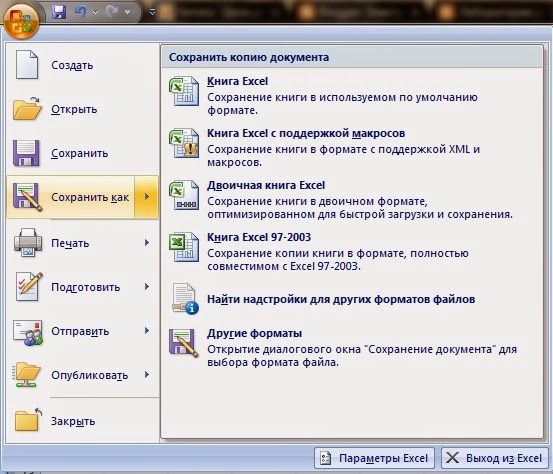This screenshot has width=553, height=474.
Task: Expand the Опубликовать submenu arrow
Action: tap(147, 375)
